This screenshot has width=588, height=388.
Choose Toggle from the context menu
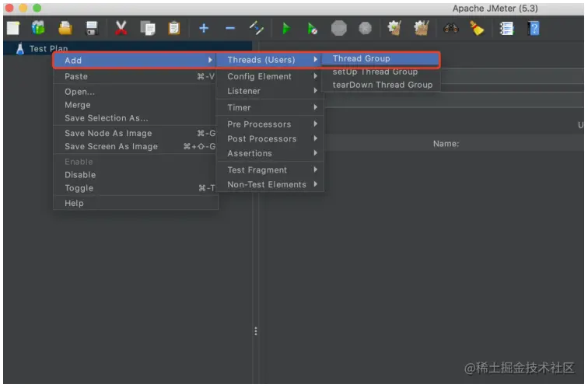(x=135, y=188)
